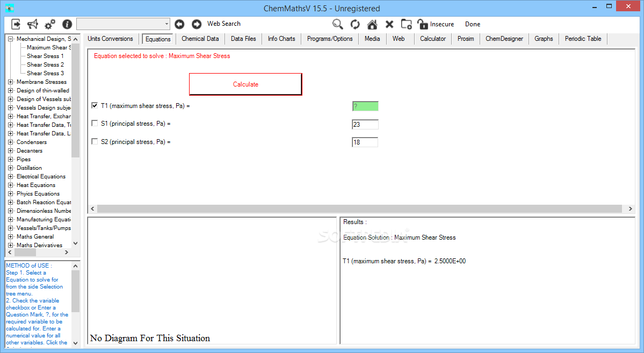
Task: Click the magnifier search icon
Action: pos(338,24)
